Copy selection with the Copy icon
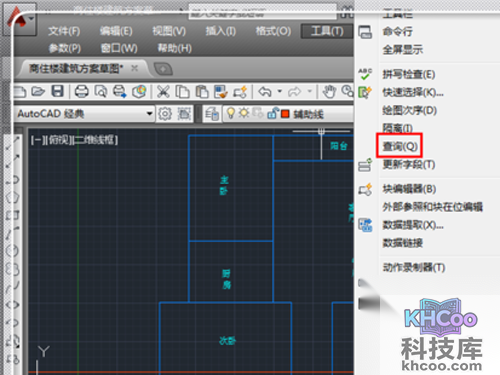The height and width of the screenshot is (375, 500). click(182, 92)
